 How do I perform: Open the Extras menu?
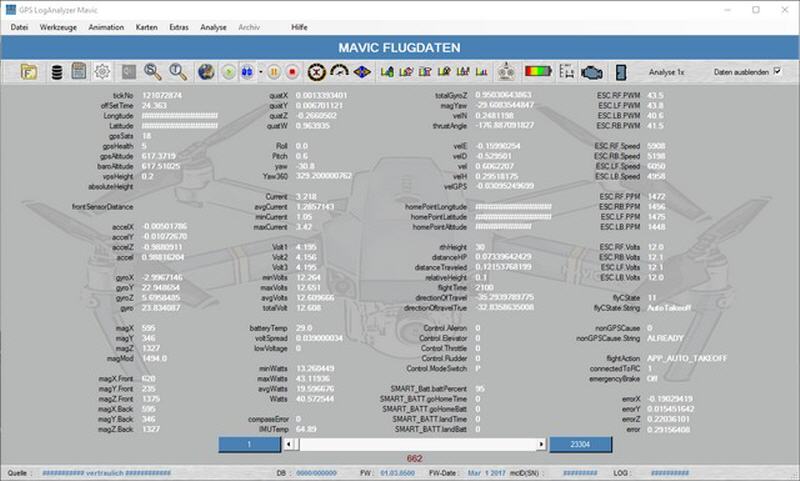tap(179, 28)
